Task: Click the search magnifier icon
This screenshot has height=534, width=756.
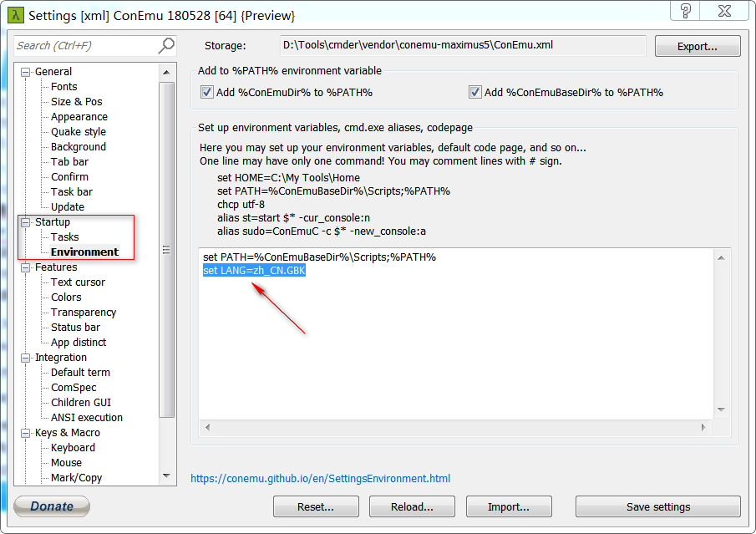Action: click(166, 45)
